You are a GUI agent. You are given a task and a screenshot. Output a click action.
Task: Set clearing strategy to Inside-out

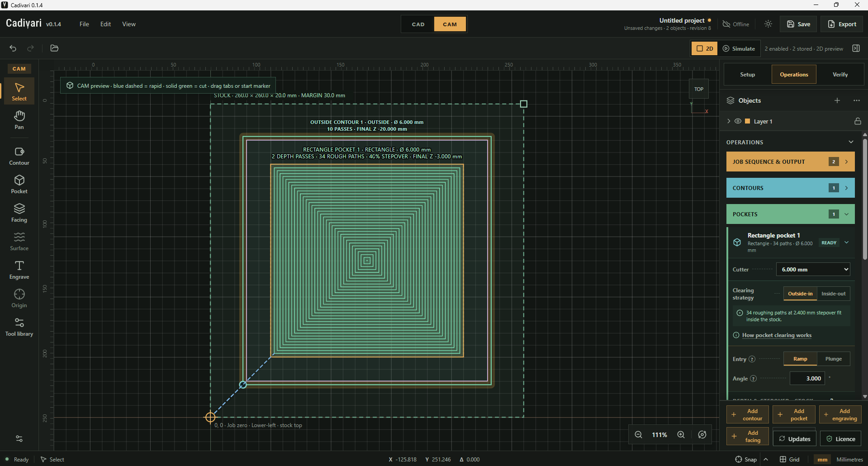[x=834, y=294]
